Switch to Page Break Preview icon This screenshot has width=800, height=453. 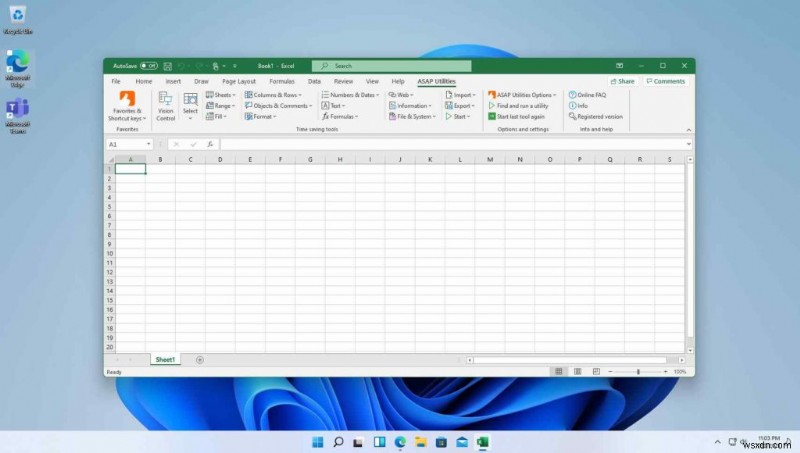[x=596, y=372]
